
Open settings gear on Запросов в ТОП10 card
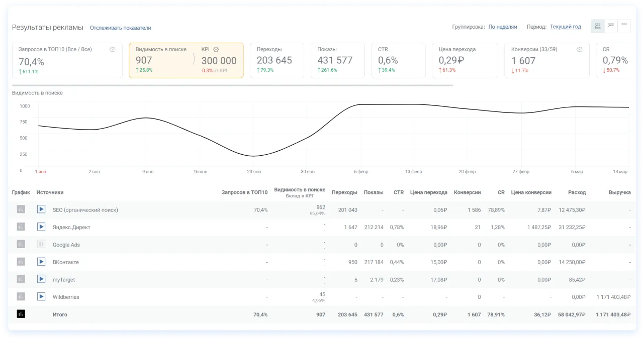pos(113,49)
